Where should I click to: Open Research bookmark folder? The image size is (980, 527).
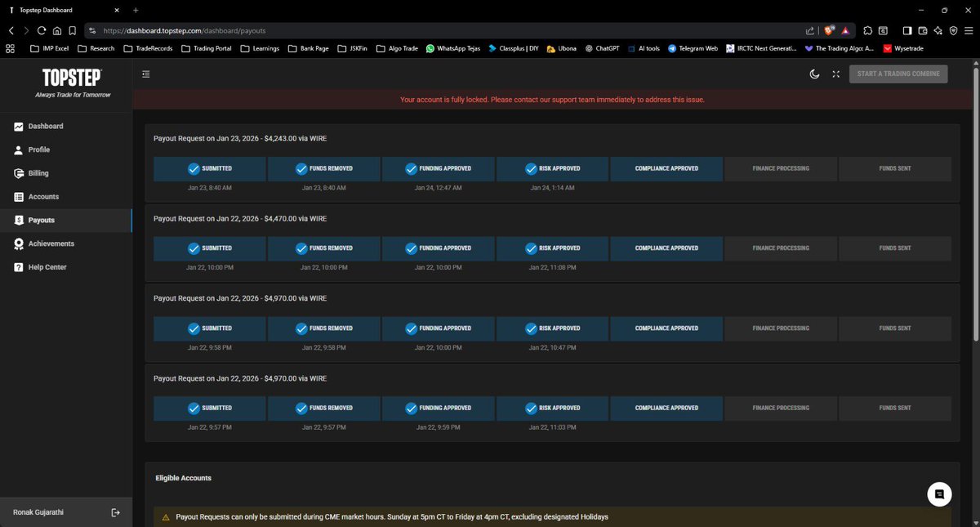(x=96, y=48)
